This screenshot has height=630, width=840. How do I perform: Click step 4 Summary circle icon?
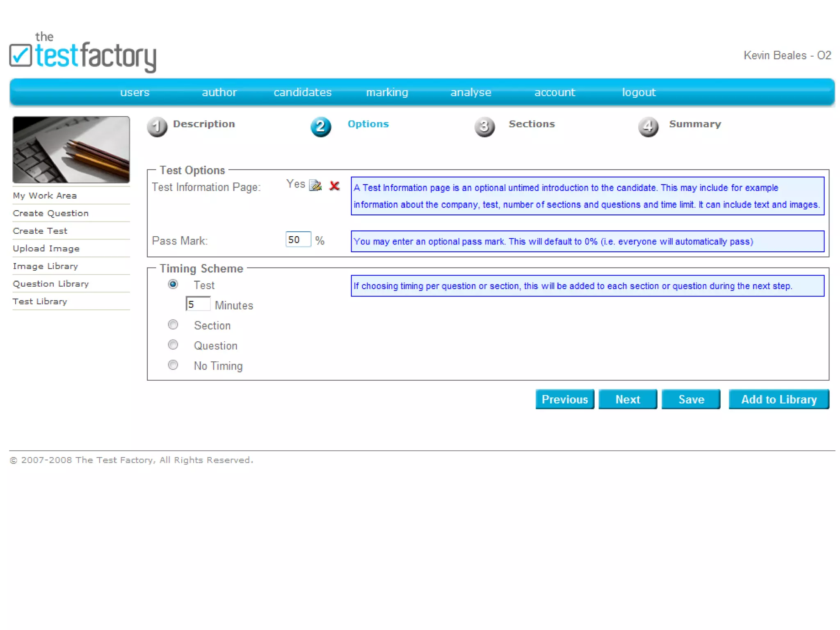(648, 127)
